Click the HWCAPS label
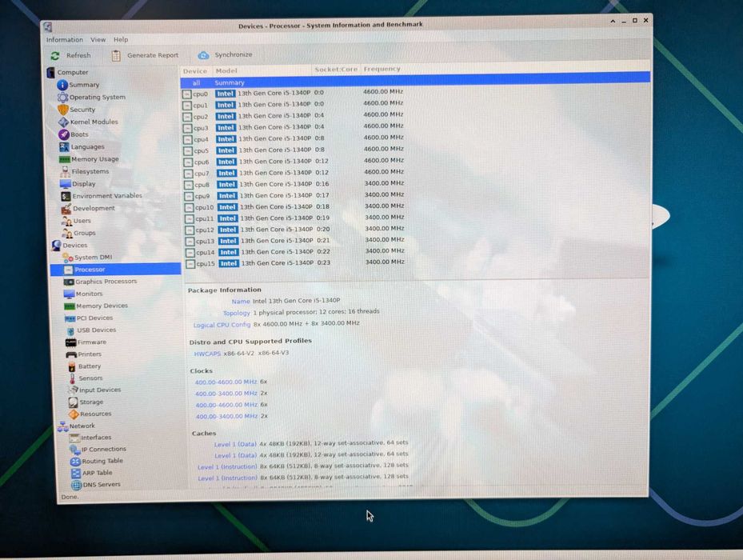Viewport: 743px width, 560px height. pyautogui.click(x=207, y=354)
